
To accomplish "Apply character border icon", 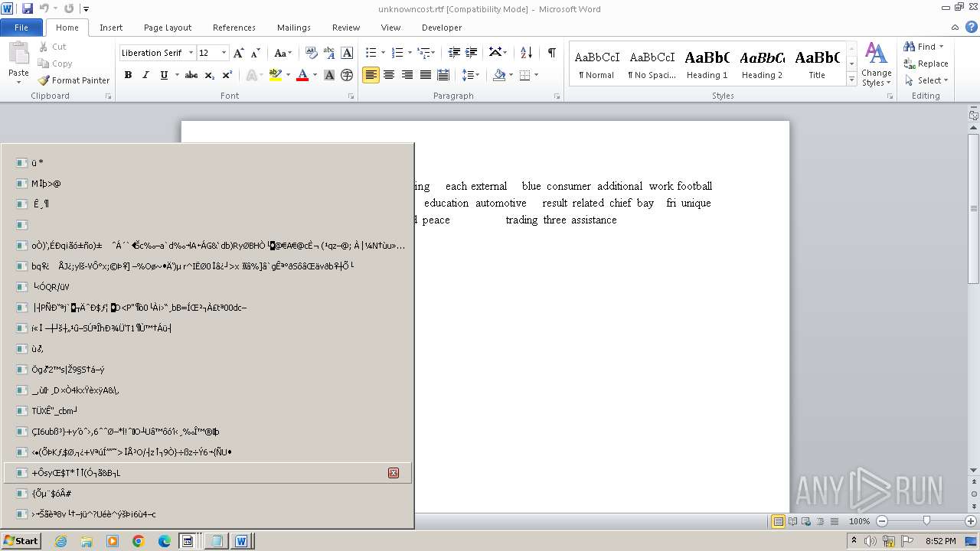I will [x=347, y=53].
